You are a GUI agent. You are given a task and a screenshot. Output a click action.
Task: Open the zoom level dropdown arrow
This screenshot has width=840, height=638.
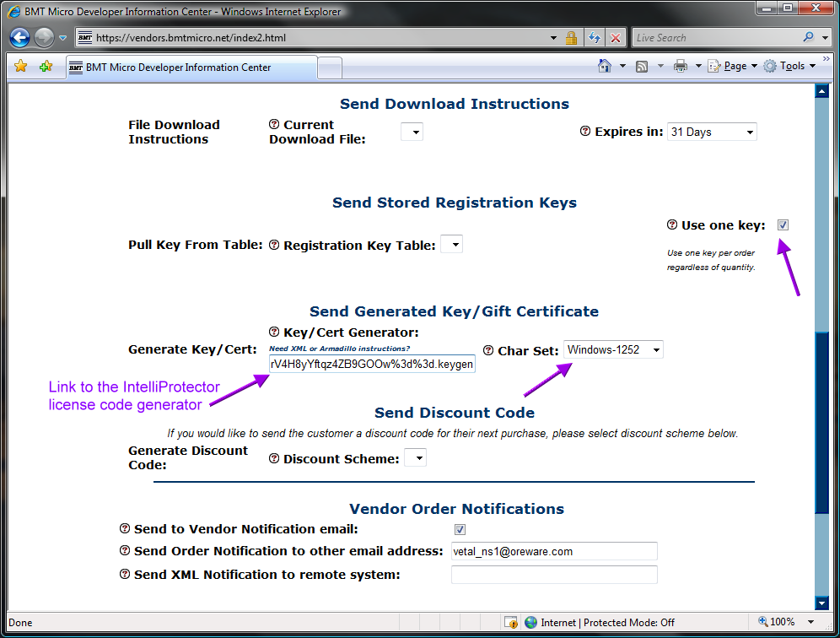point(811,622)
